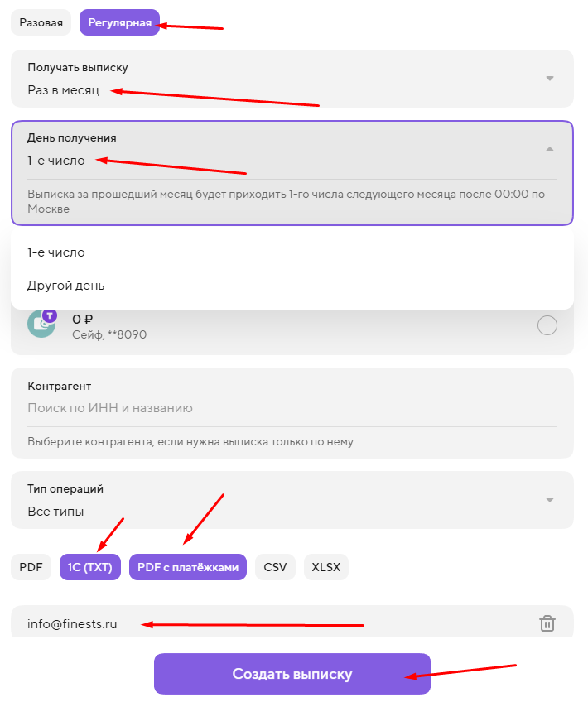The image size is (588, 702).
Task: Toggle the PDF с платёжками format
Action: pyautogui.click(x=188, y=567)
